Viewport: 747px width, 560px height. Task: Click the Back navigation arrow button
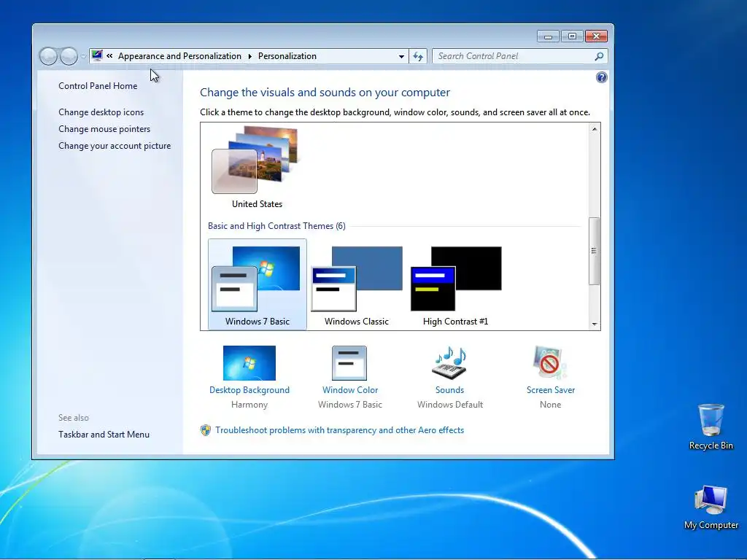(x=48, y=56)
